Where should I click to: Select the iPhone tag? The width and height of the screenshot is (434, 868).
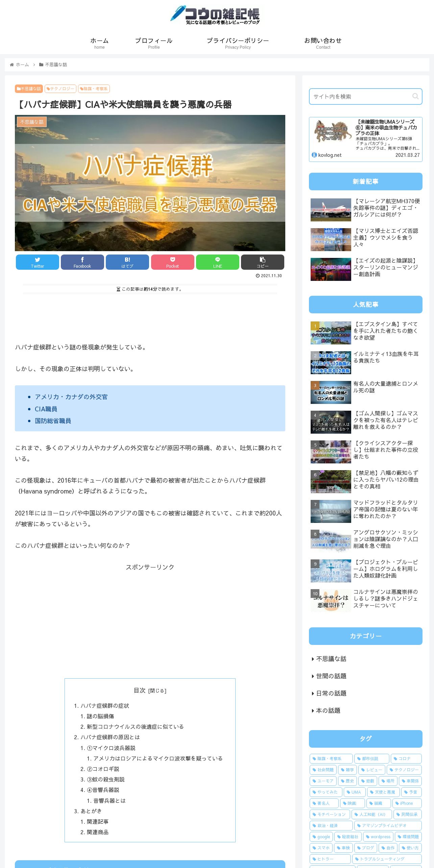point(407,803)
